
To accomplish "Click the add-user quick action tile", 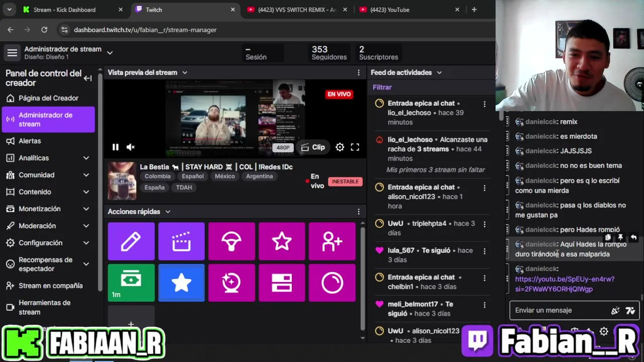I will 332,241.
